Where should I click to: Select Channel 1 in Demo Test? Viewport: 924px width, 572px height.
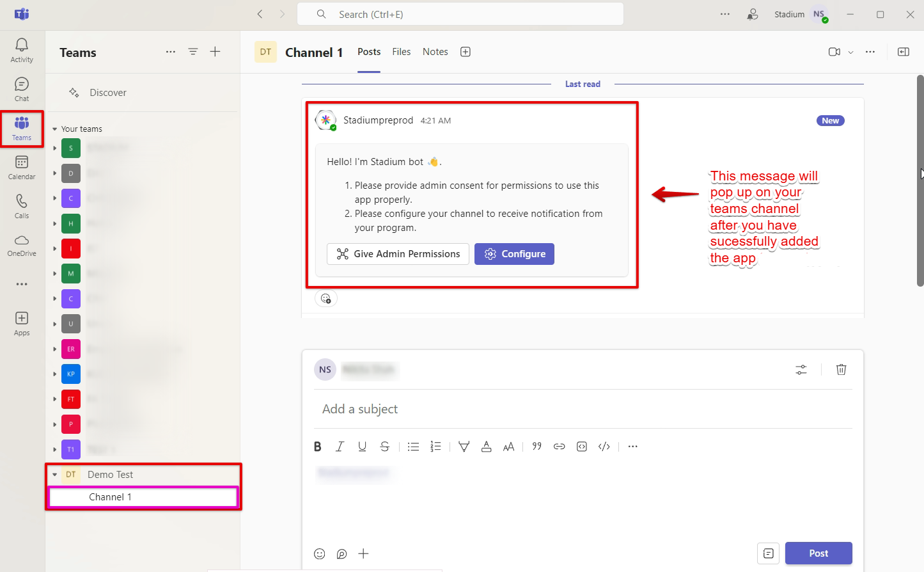[x=143, y=497]
